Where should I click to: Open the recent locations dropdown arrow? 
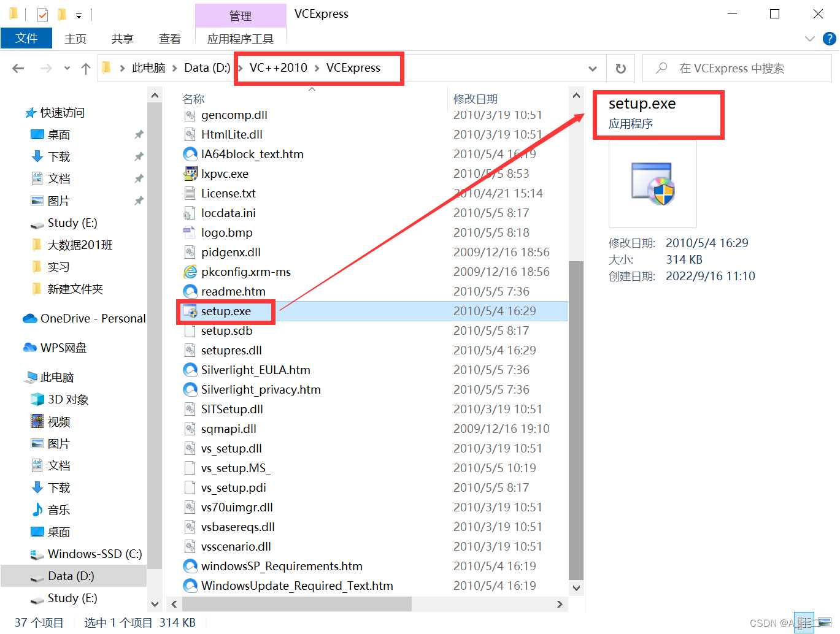pyautogui.click(x=67, y=69)
